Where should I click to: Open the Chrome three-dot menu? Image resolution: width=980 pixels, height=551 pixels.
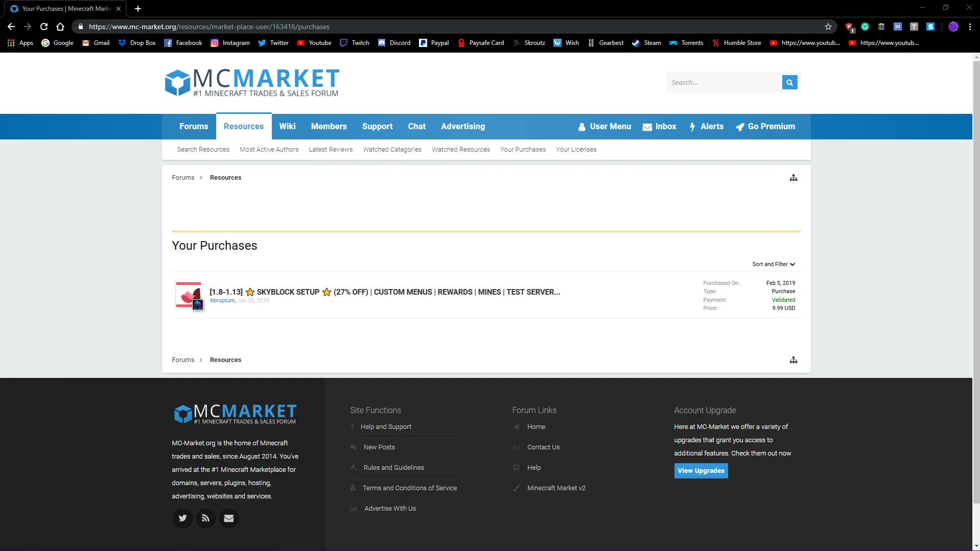(970, 27)
